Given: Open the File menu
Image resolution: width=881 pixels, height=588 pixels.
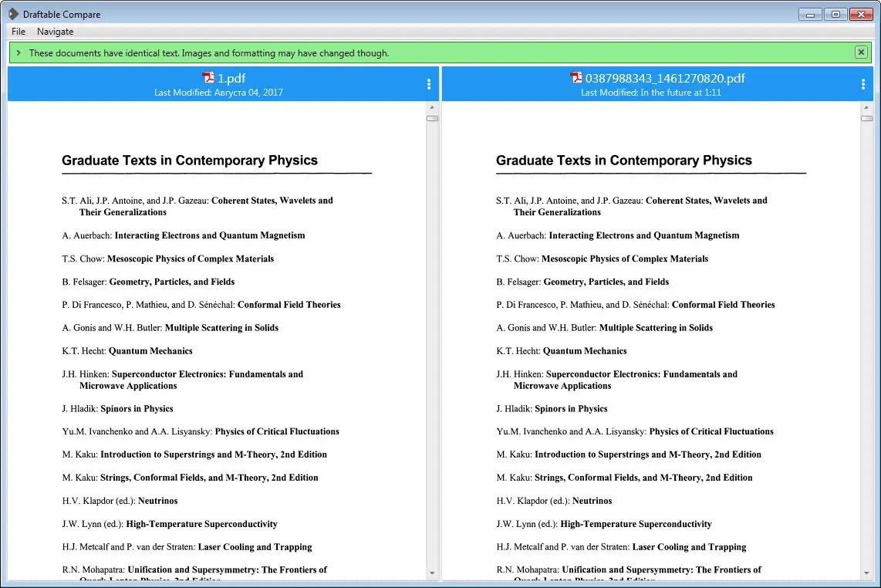Looking at the screenshot, I should click(x=18, y=32).
